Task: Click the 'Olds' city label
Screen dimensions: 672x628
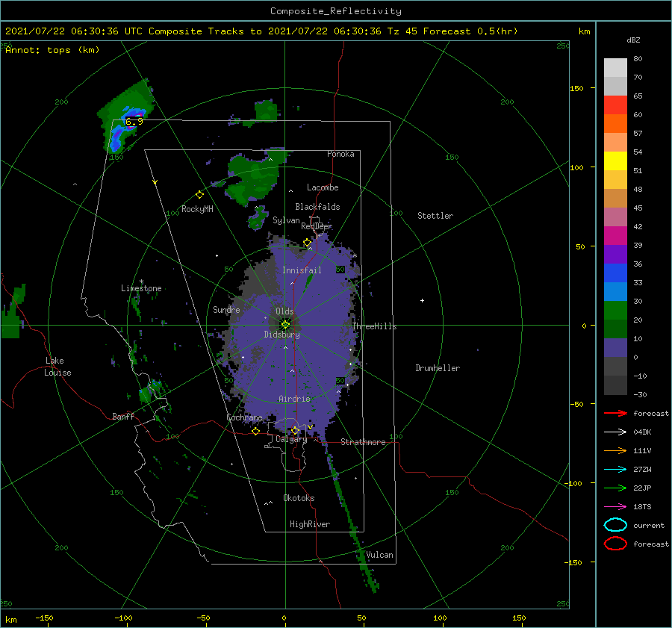Action: pos(284,311)
